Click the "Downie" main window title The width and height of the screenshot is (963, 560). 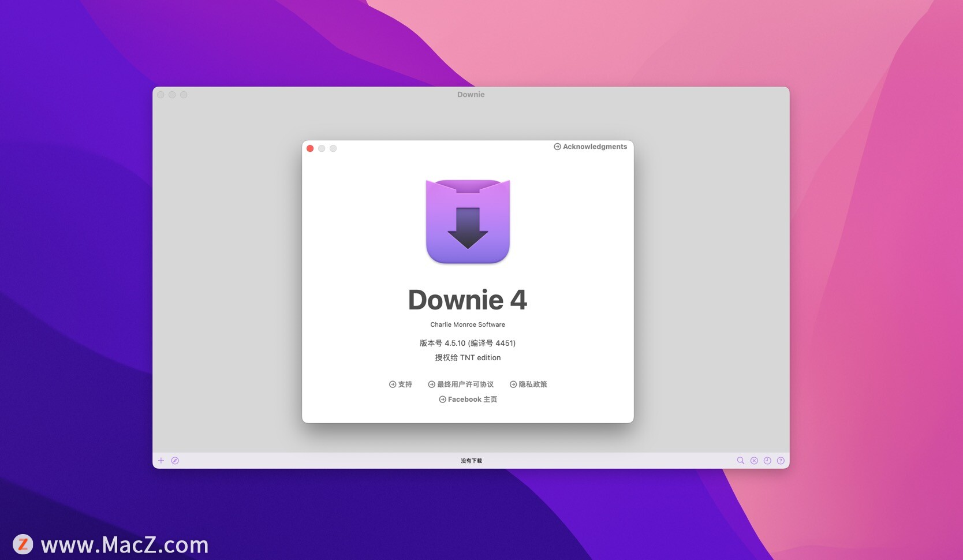point(471,95)
